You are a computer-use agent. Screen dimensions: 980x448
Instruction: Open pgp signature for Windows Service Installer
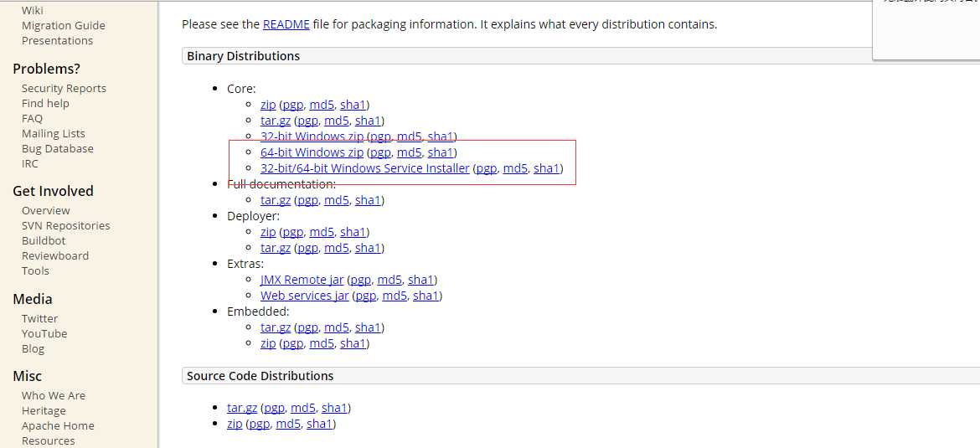tap(487, 168)
